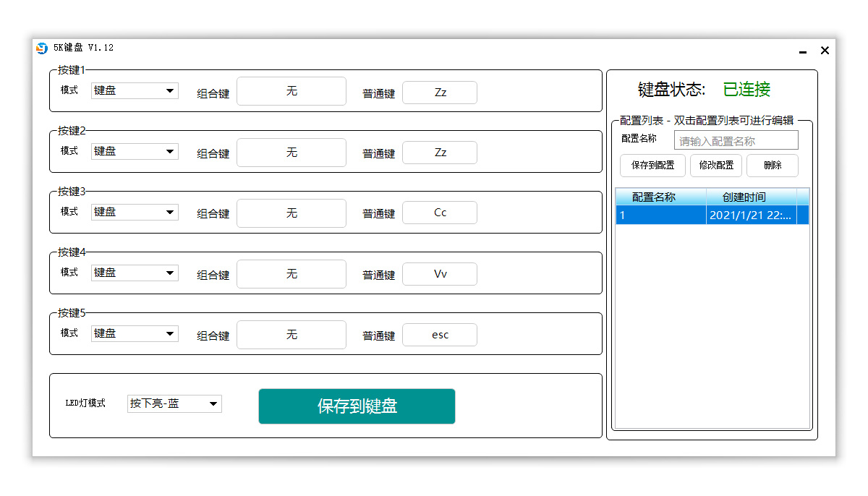Viewport: 868px width, 496px height.
Task: Open the LED灯模式 dropdown showing 按下亮-蓝
Action: pyautogui.click(x=174, y=403)
